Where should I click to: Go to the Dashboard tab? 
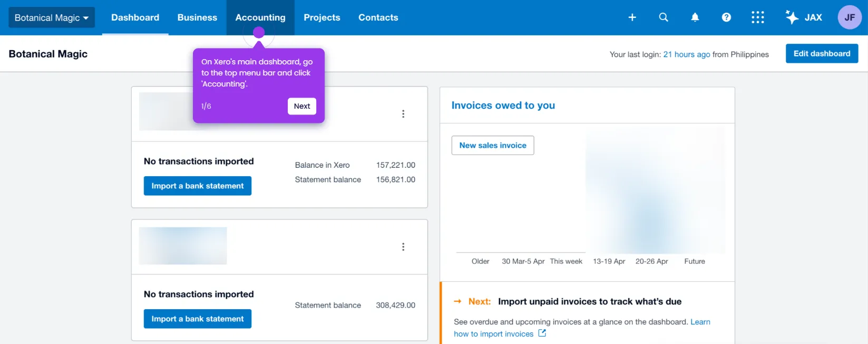(x=135, y=17)
